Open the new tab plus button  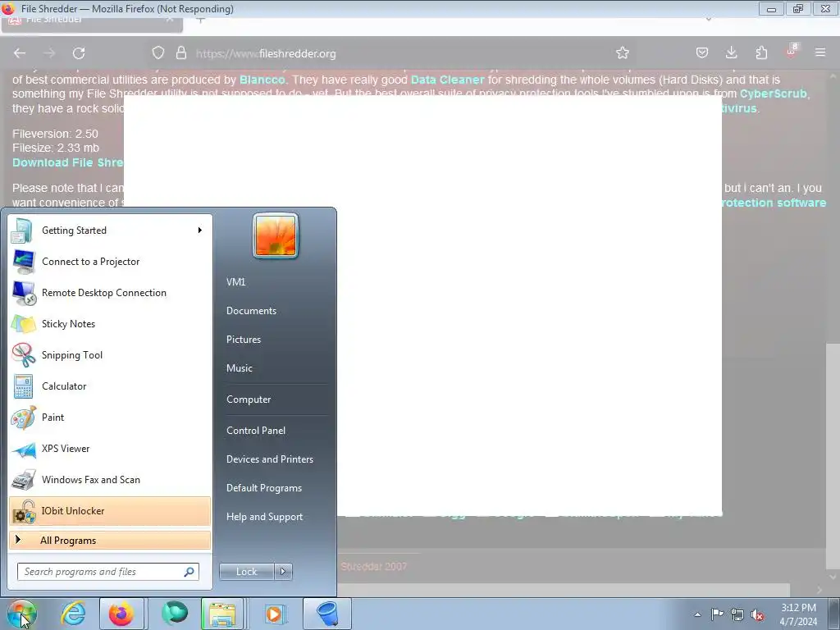200,21
